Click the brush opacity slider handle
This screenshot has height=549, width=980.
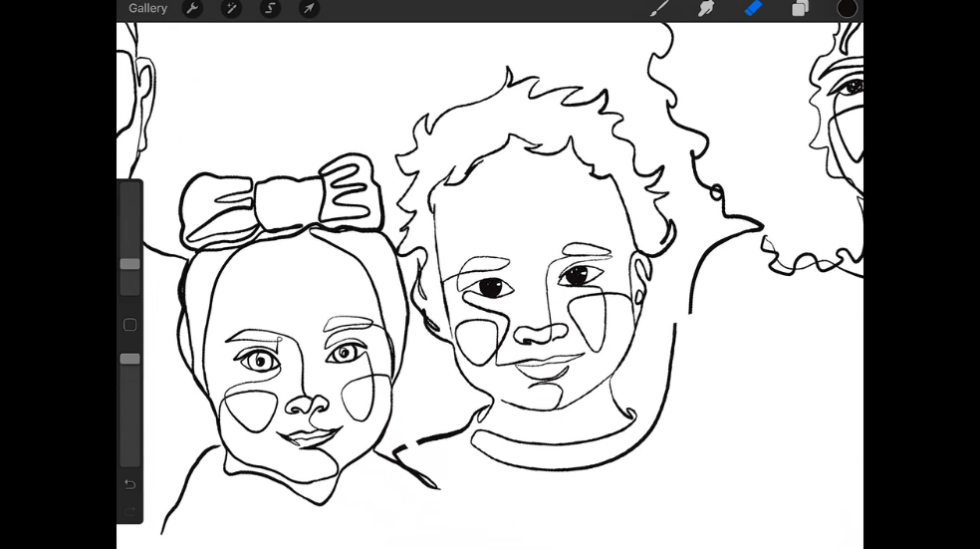pyautogui.click(x=129, y=359)
